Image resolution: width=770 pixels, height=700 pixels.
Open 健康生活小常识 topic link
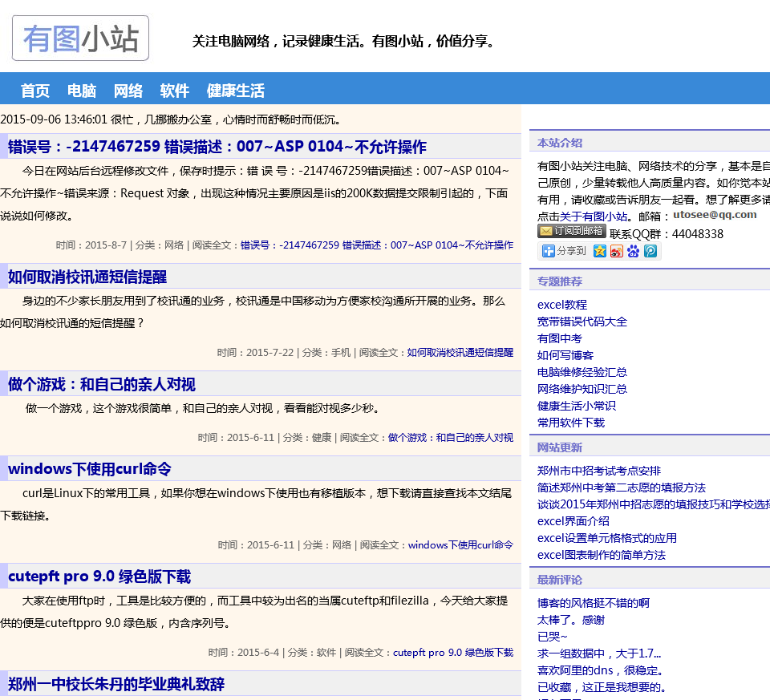pyautogui.click(x=577, y=406)
